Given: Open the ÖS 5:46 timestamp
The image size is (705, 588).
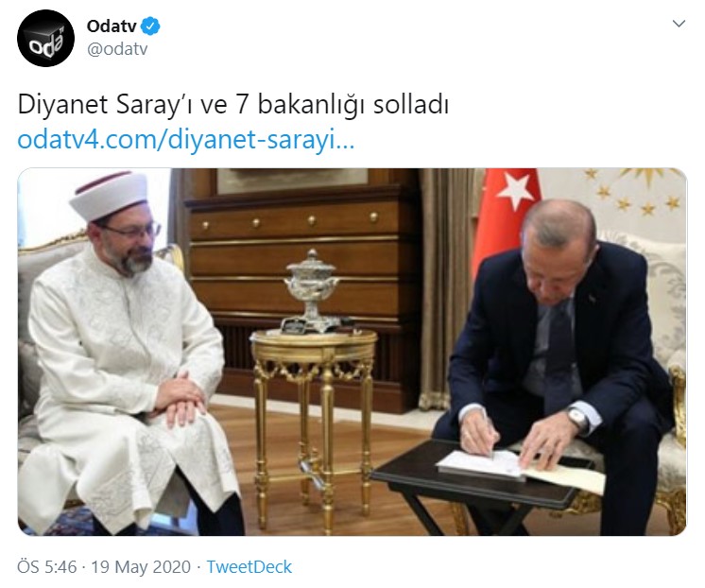Looking at the screenshot, I should tap(46, 567).
